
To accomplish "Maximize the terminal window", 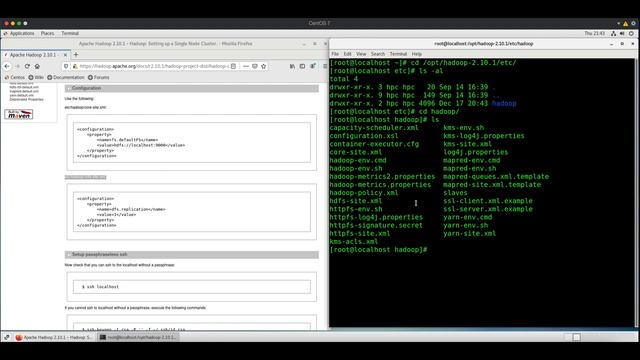I will (x=622, y=44).
